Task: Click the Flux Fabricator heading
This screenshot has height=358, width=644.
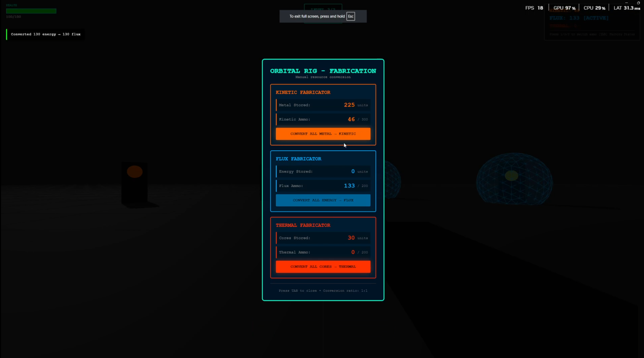Action: click(298, 159)
